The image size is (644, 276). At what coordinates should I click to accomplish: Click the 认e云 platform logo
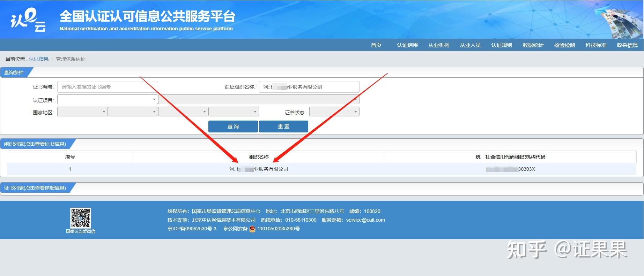pyautogui.click(x=28, y=20)
